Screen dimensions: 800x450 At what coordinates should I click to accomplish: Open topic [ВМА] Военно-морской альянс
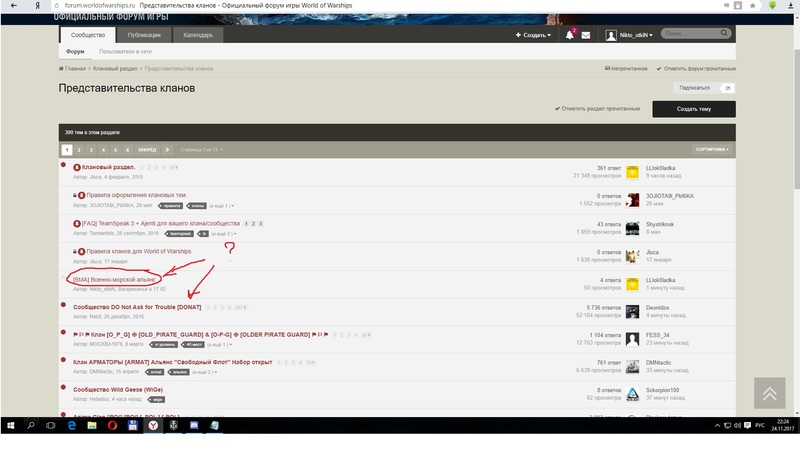click(x=115, y=280)
